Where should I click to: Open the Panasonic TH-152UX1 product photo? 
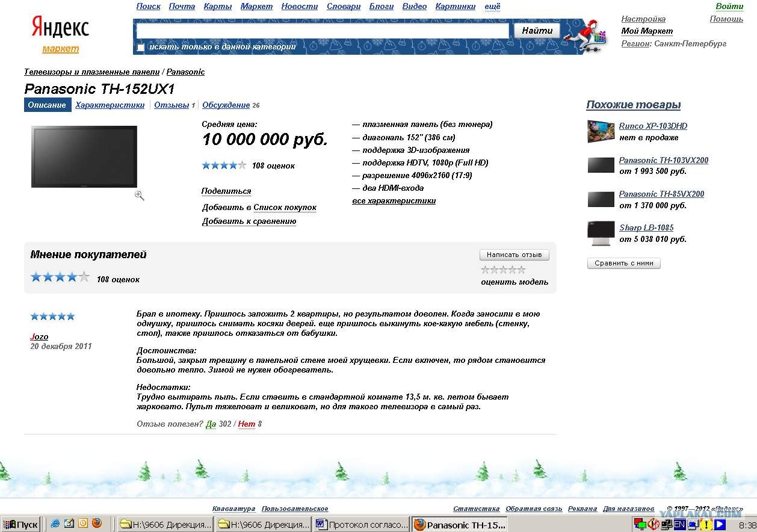click(84, 156)
